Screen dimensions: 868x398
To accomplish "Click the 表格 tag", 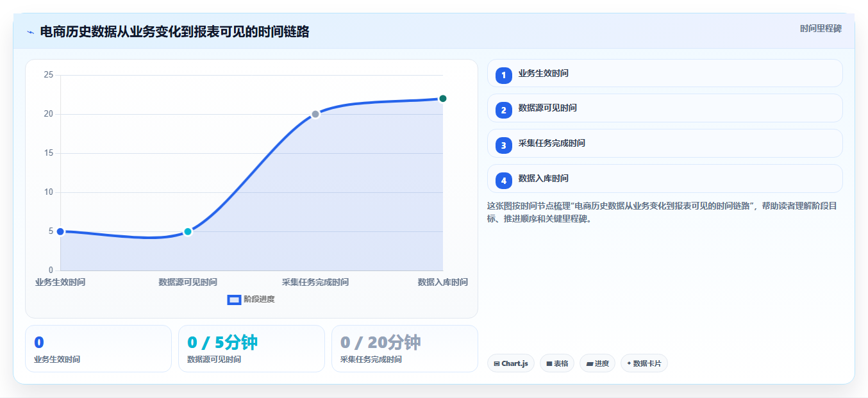I will pyautogui.click(x=557, y=363).
